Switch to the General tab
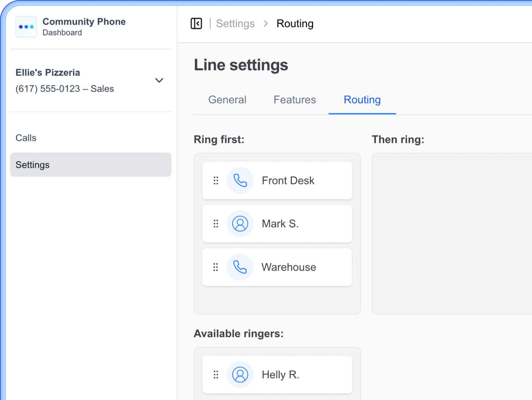Viewport: 532px width, 400px height. [x=227, y=100]
